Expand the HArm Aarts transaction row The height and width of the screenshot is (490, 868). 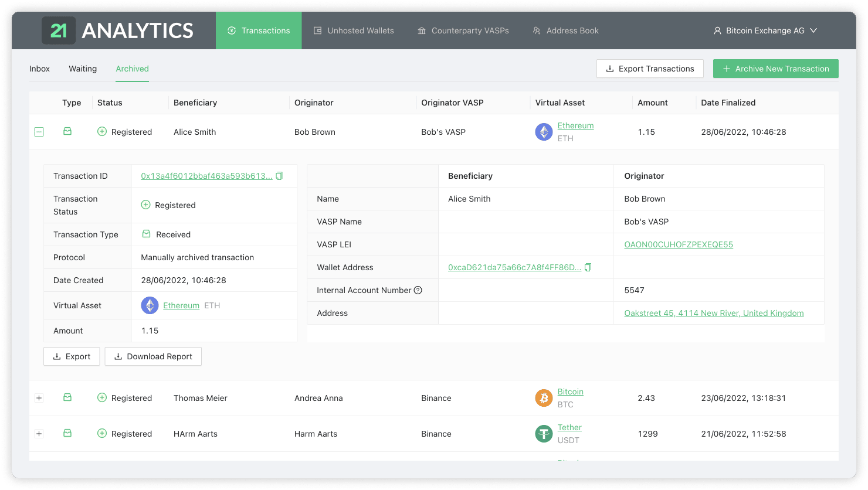[x=39, y=434]
